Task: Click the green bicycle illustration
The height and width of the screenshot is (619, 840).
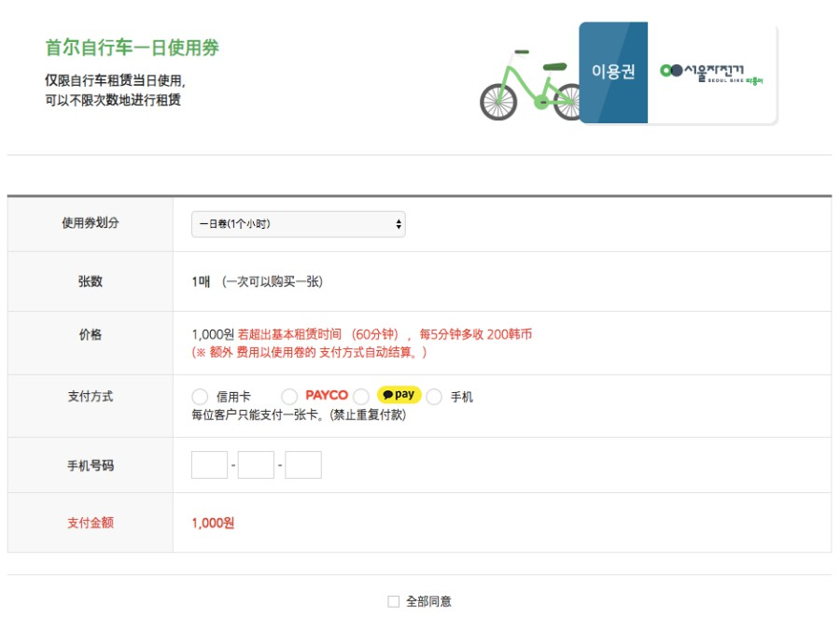Action: tap(529, 85)
